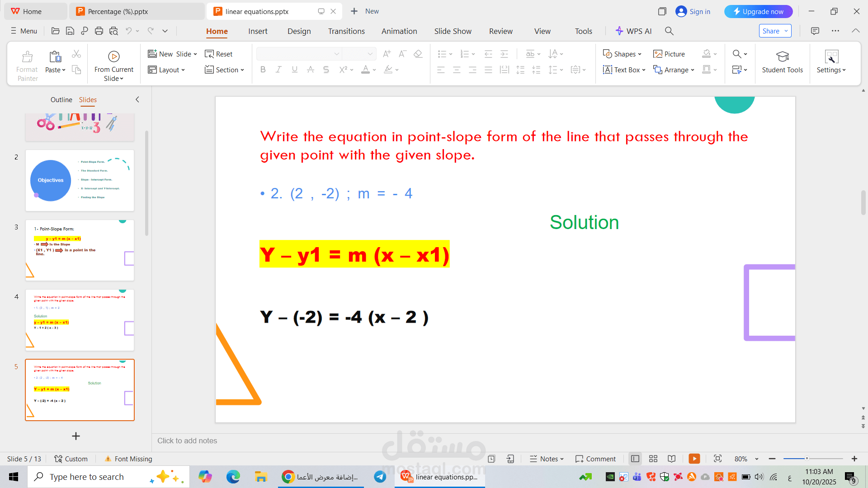Open File Explorer from the taskbar

pos(261,477)
